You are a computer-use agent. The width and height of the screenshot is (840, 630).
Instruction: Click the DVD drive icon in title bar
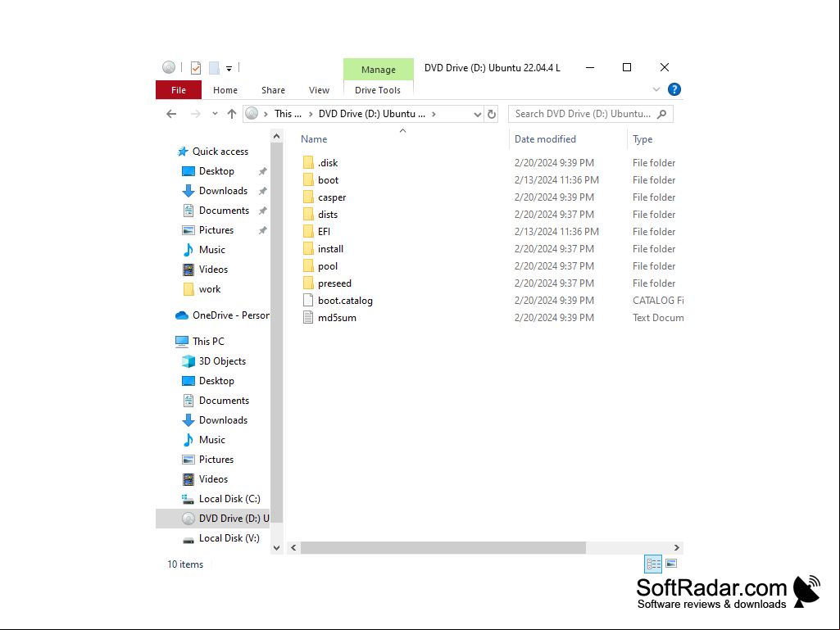pos(169,67)
